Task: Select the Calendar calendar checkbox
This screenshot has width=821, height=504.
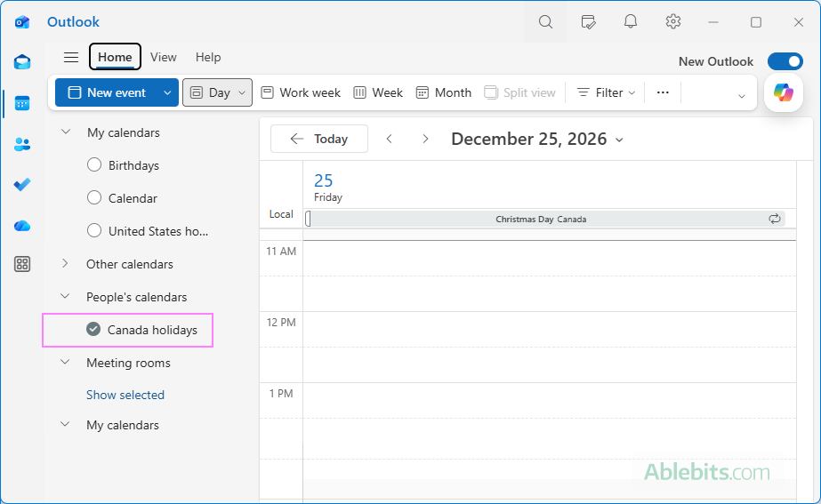Action: [x=94, y=198]
